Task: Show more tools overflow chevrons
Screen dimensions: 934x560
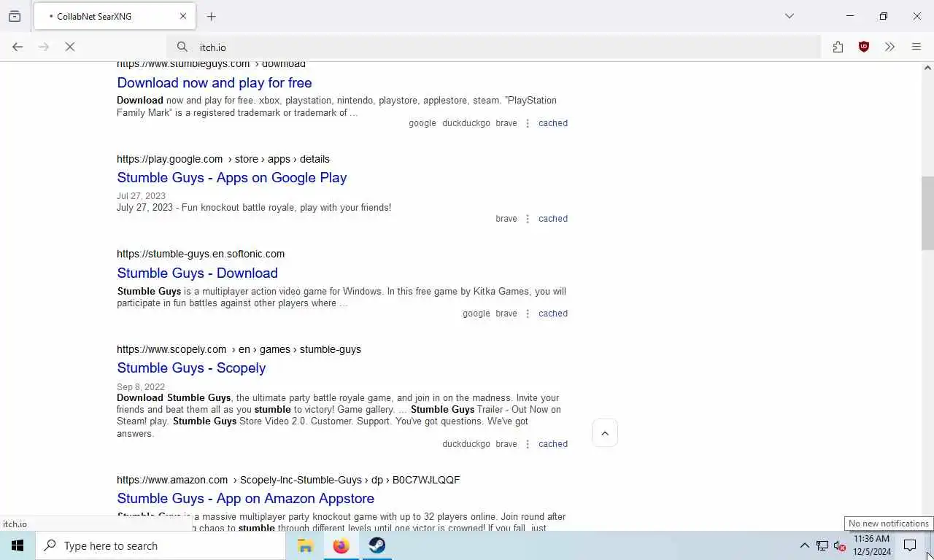Action: point(889,47)
